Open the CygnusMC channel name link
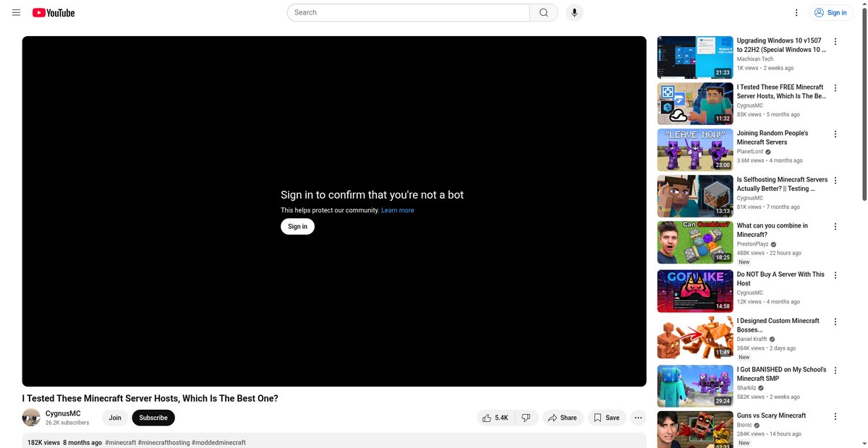 tap(63, 413)
